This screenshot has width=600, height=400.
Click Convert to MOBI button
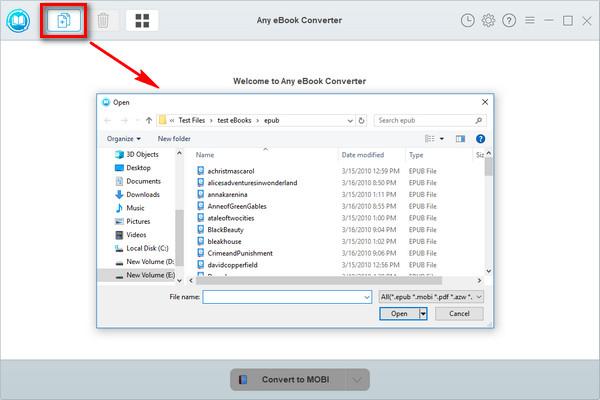[288, 380]
